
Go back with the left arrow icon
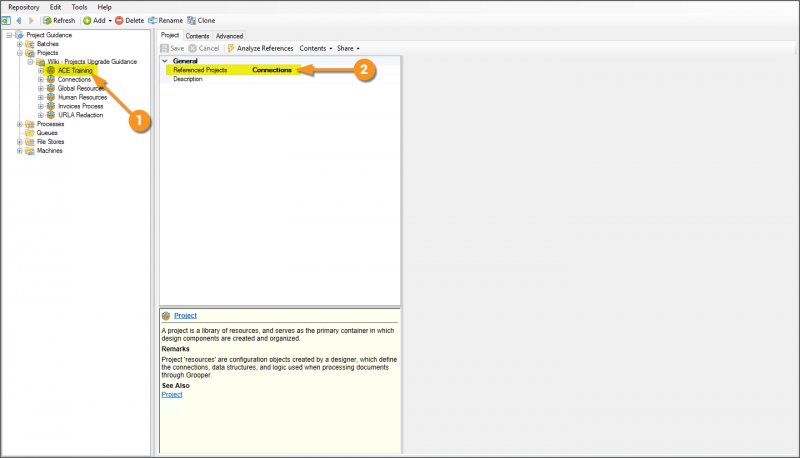tap(19, 20)
